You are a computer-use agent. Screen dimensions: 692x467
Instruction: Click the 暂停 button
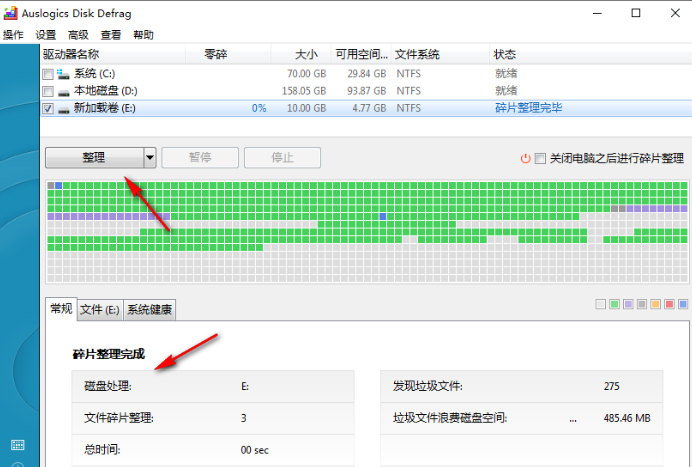(200, 158)
